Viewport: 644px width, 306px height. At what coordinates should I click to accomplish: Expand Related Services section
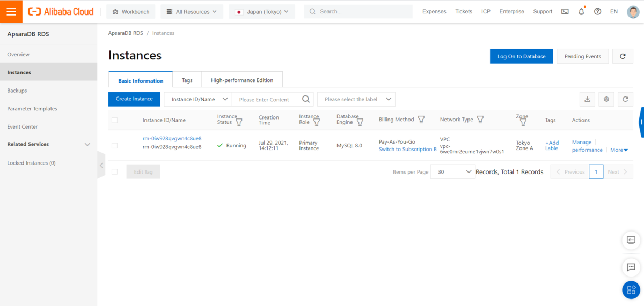[49, 144]
